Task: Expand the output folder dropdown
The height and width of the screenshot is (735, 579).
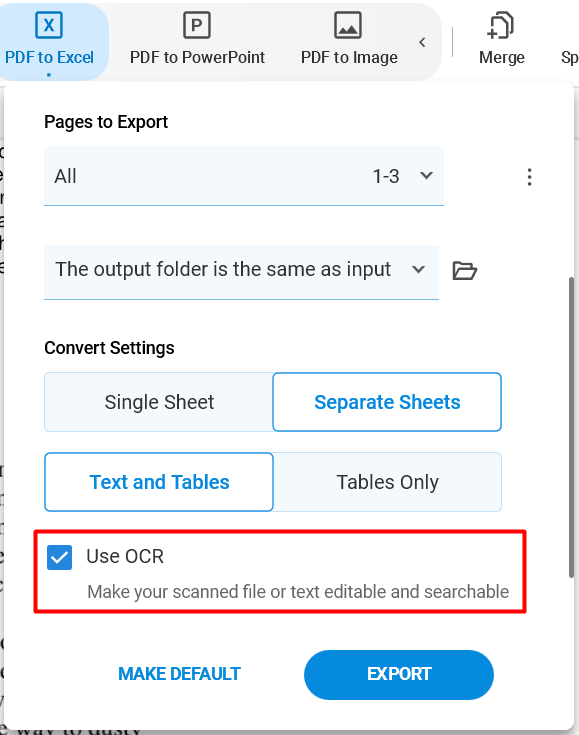Action: [418, 270]
